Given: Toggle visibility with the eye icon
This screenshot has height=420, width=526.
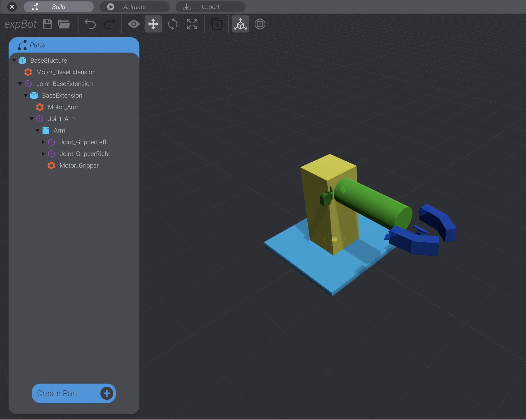Looking at the screenshot, I should [x=134, y=24].
